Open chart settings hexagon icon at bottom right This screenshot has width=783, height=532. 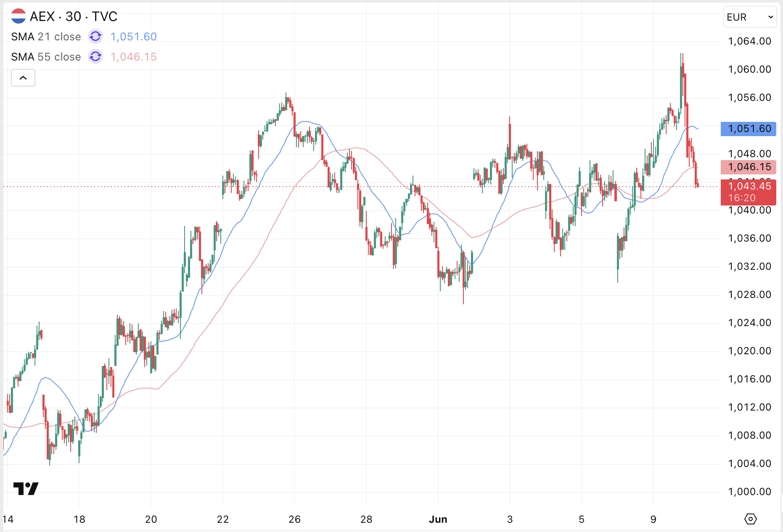(750, 519)
